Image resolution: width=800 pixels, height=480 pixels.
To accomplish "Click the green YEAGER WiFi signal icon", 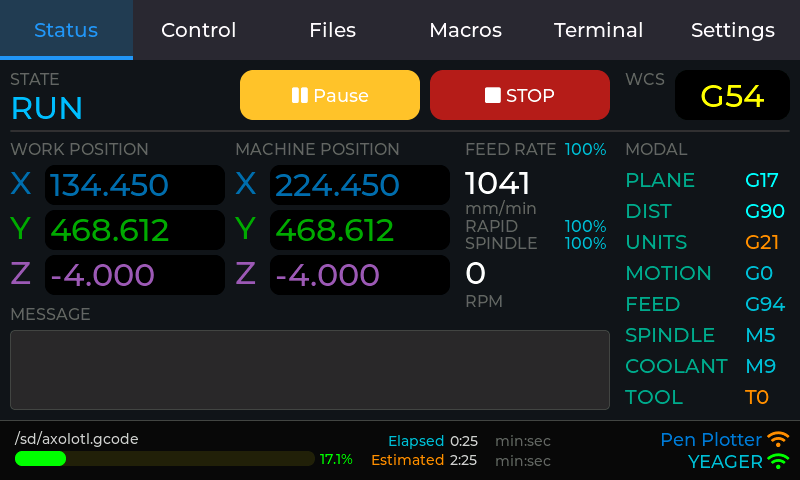I will 778,462.
